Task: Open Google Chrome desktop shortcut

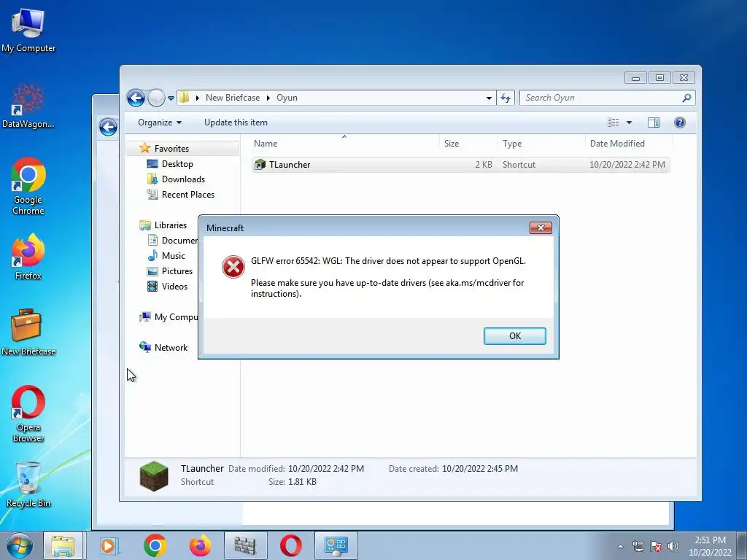Action: [x=28, y=186]
